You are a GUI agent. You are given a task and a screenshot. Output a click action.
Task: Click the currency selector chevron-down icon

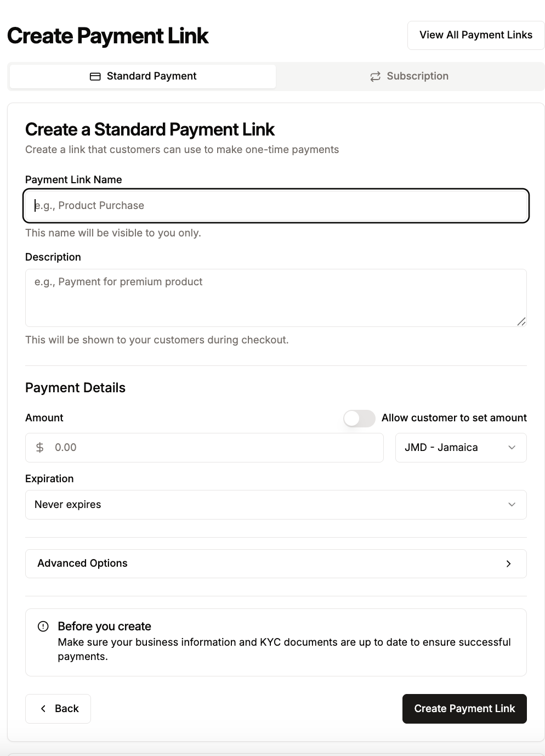pyautogui.click(x=512, y=448)
